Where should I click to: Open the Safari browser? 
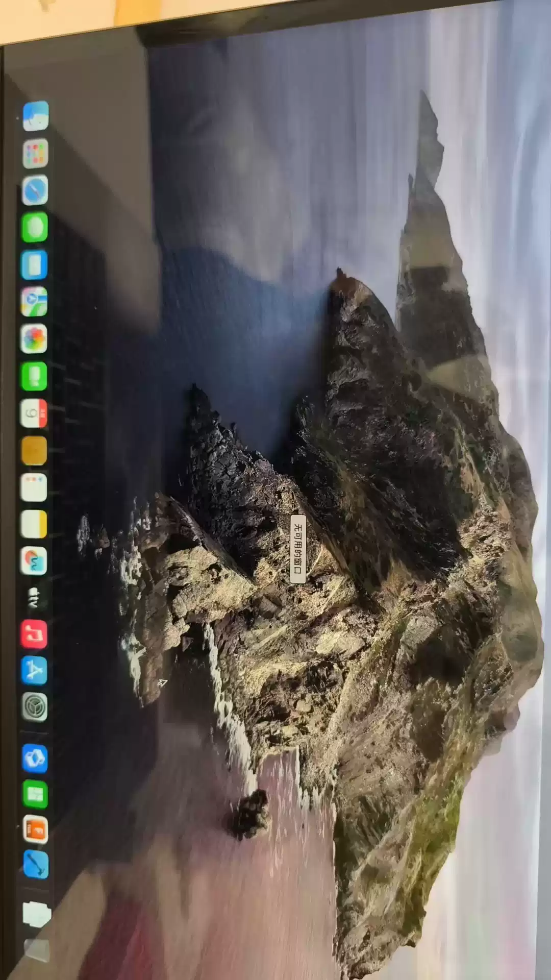35,190
